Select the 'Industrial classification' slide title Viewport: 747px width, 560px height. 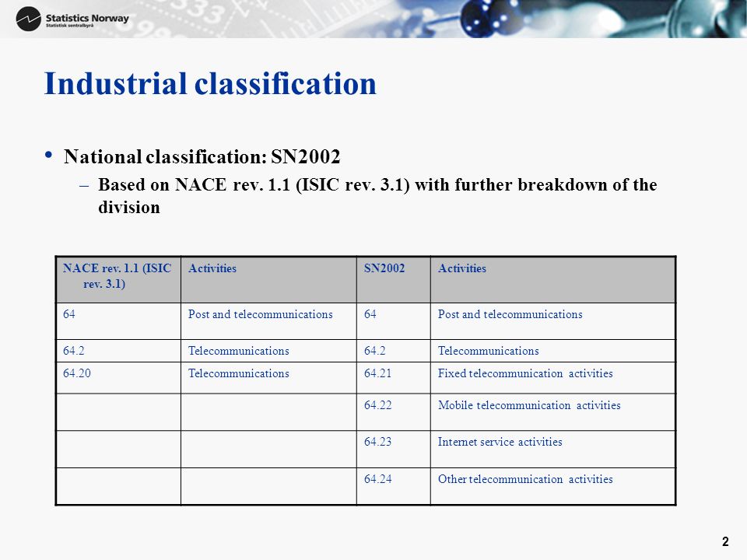(x=210, y=84)
